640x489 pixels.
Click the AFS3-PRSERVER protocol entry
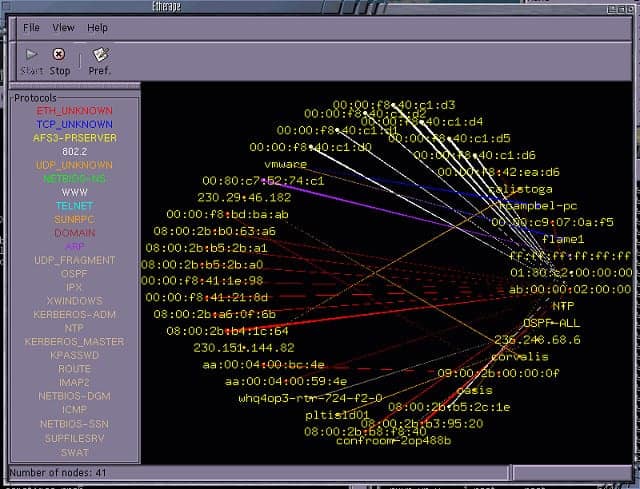(x=75, y=138)
